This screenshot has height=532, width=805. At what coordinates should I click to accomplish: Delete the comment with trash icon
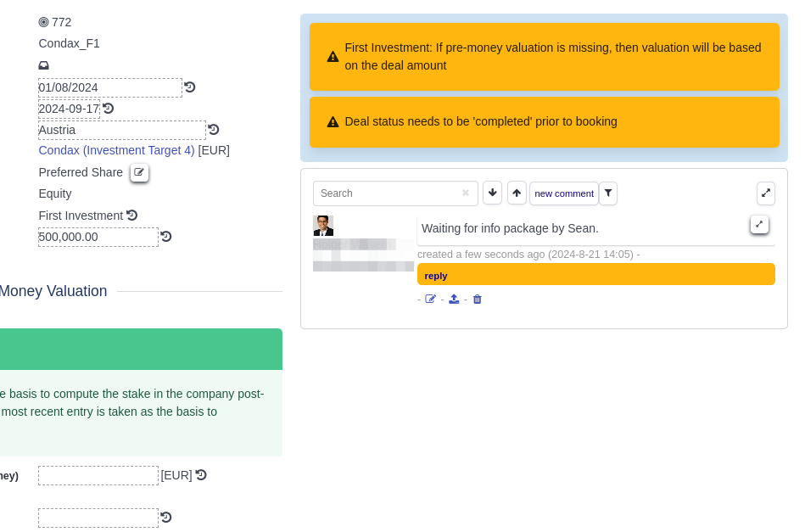tap(477, 300)
